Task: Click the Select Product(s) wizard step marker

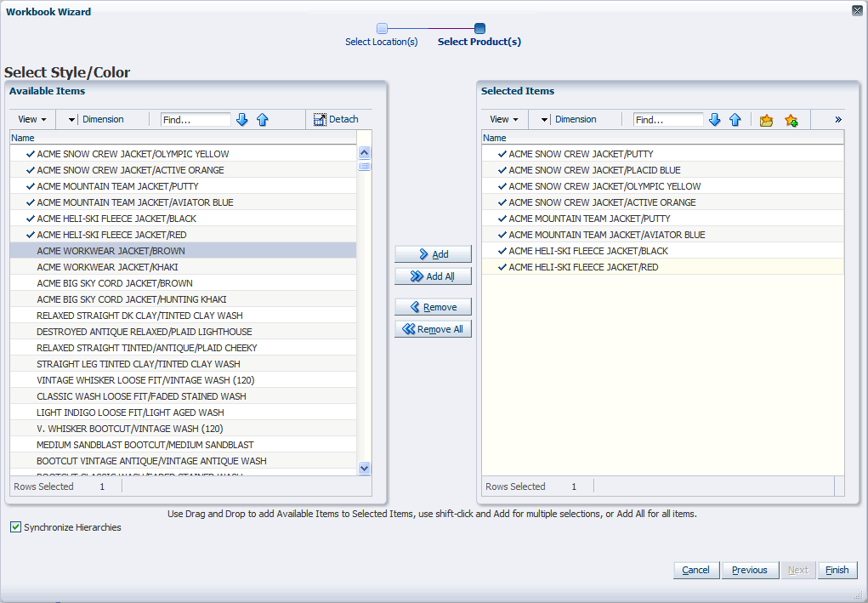Action: click(x=480, y=28)
